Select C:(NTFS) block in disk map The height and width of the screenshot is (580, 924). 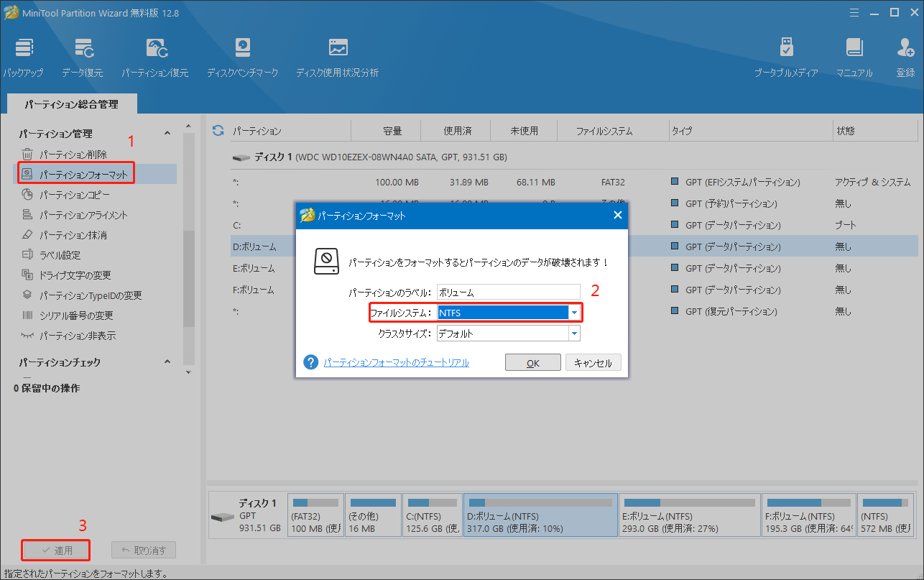[433, 515]
